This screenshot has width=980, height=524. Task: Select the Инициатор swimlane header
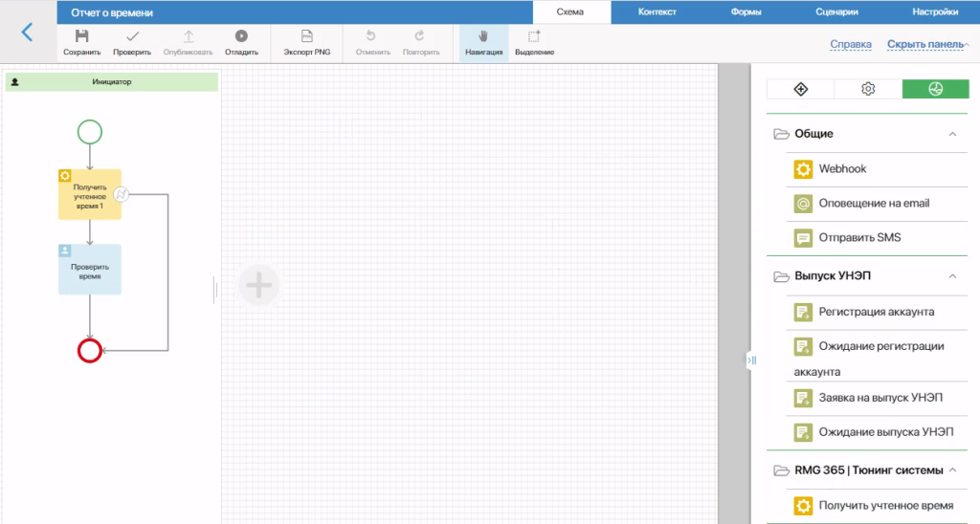(x=112, y=82)
